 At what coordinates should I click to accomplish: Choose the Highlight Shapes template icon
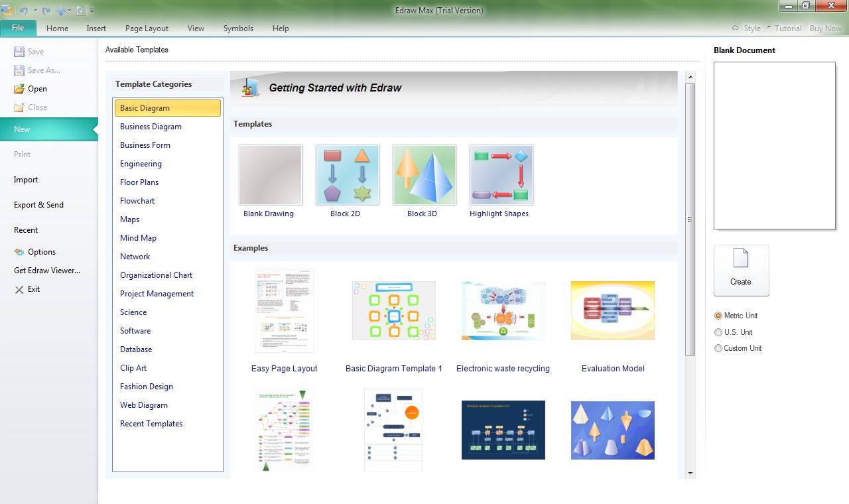(501, 175)
